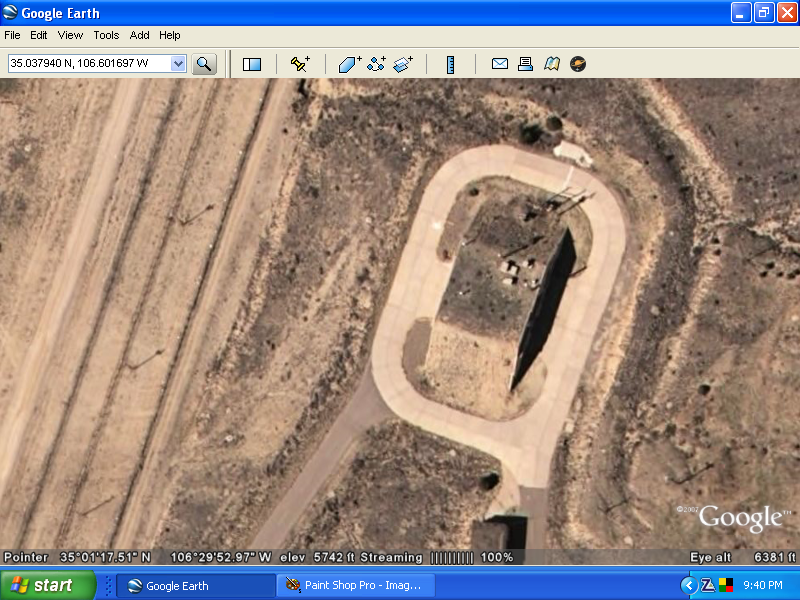Open the Help menu

point(169,35)
